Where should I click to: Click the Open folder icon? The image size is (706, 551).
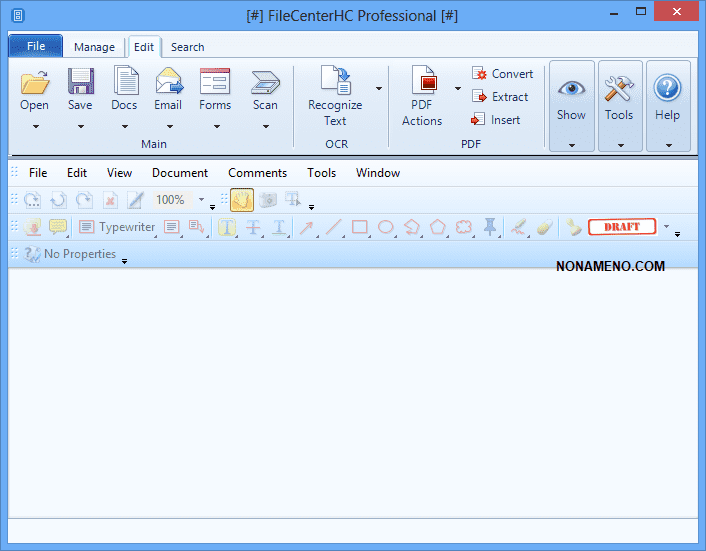click(x=34, y=82)
